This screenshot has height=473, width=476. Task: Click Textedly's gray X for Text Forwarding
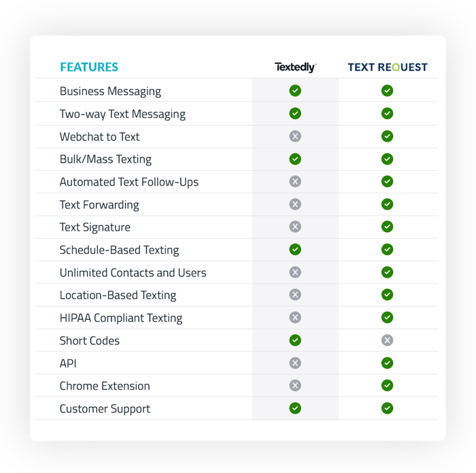[295, 204]
